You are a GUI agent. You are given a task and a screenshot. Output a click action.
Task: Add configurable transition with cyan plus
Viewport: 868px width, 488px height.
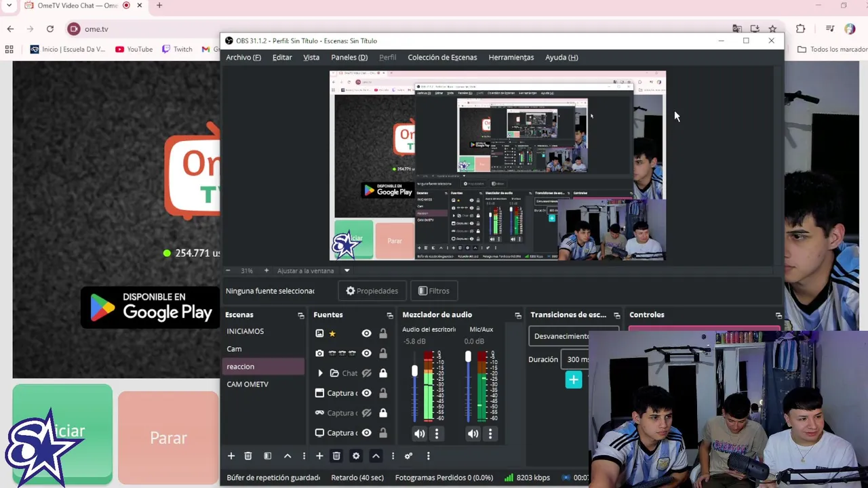[x=574, y=380]
